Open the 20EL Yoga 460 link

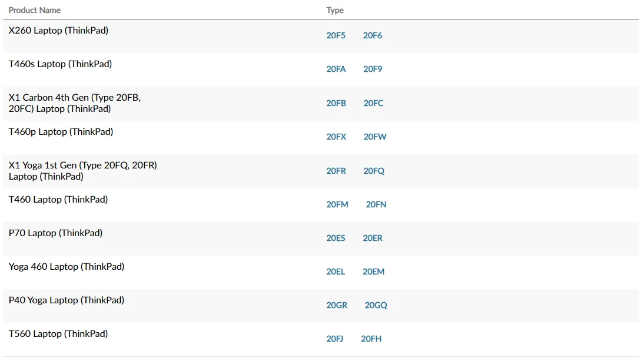click(x=336, y=272)
